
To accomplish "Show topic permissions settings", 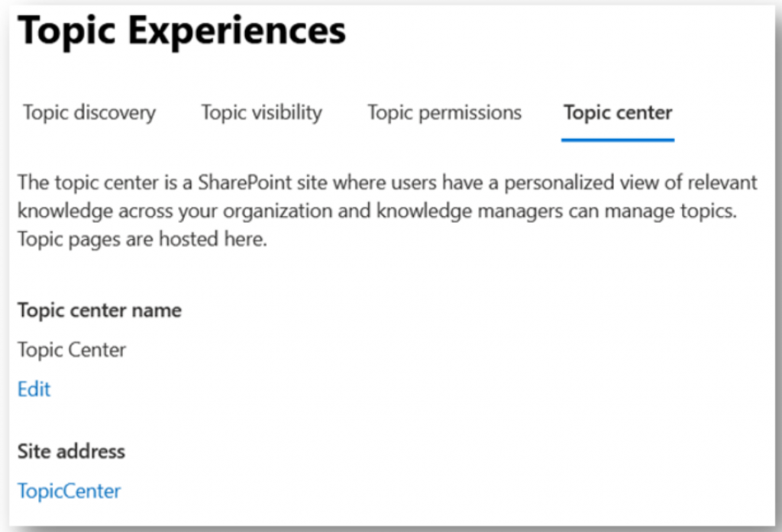I will tap(444, 113).
